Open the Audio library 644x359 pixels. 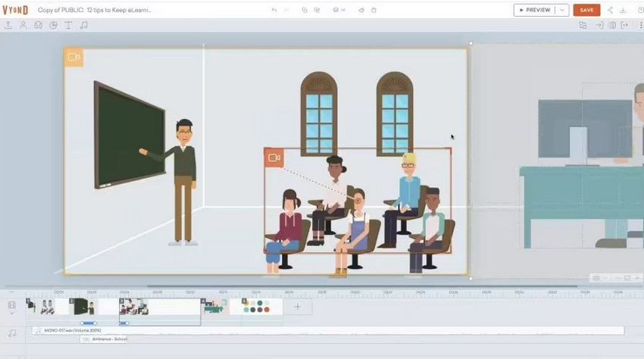coord(83,25)
